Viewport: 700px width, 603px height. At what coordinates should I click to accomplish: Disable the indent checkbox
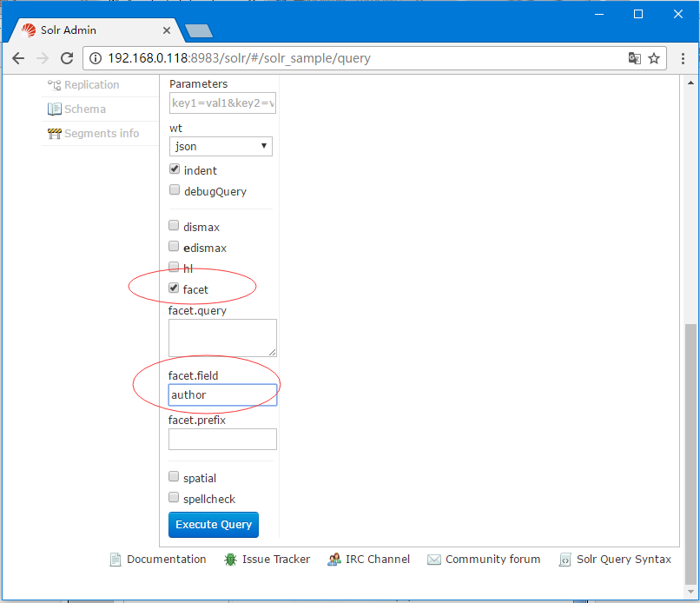tap(175, 169)
